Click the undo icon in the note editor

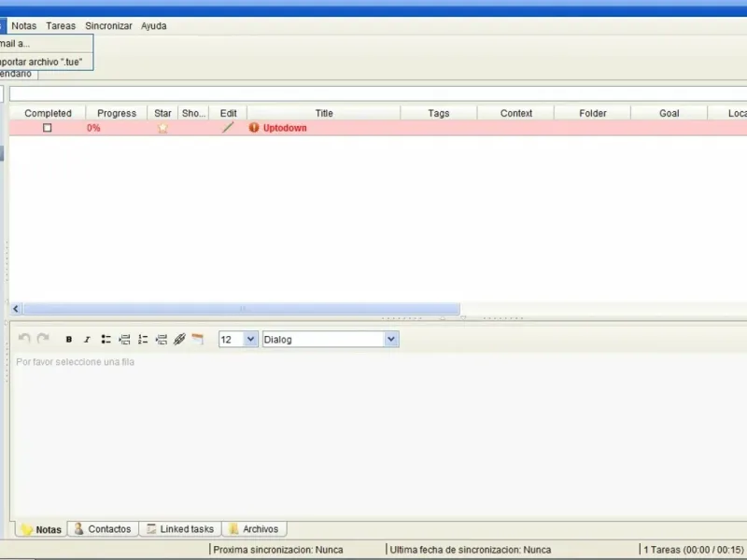coord(24,339)
